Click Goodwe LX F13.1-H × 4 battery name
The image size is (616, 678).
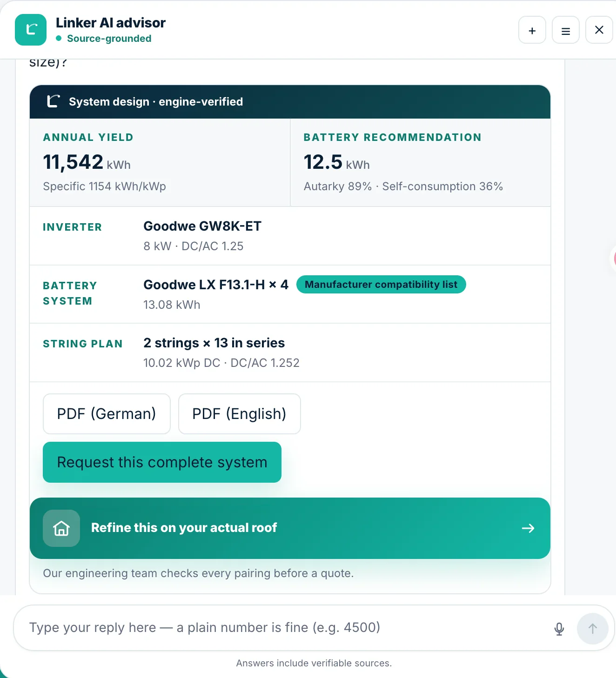click(x=216, y=285)
